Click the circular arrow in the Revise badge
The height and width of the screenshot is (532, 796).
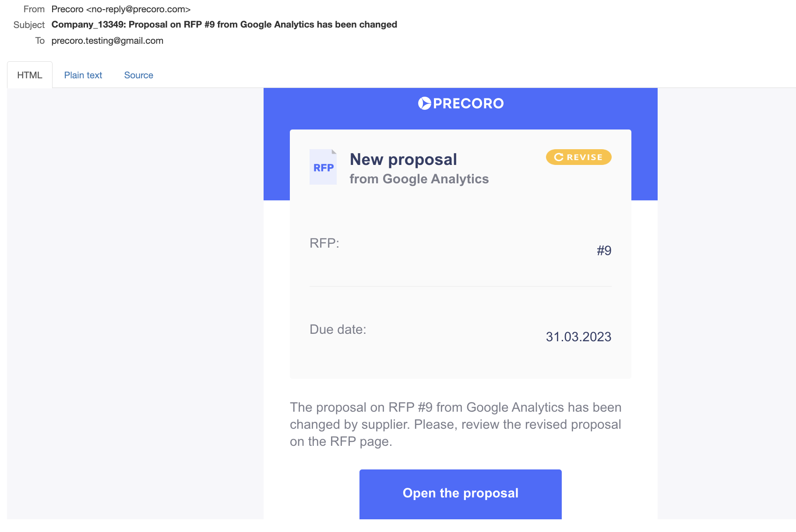tap(559, 157)
